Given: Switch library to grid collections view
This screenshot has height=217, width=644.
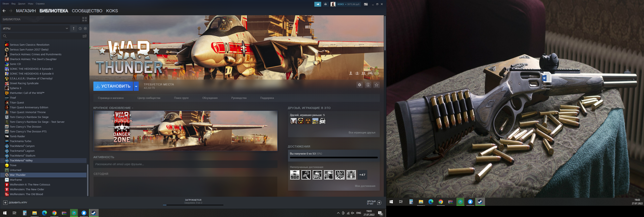Looking at the screenshot, I should tap(85, 19).
